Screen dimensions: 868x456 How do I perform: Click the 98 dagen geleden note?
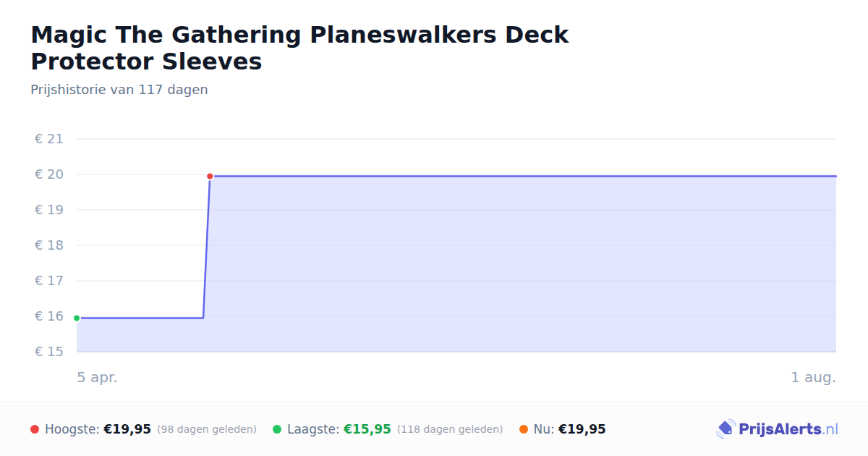(x=207, y=429)
